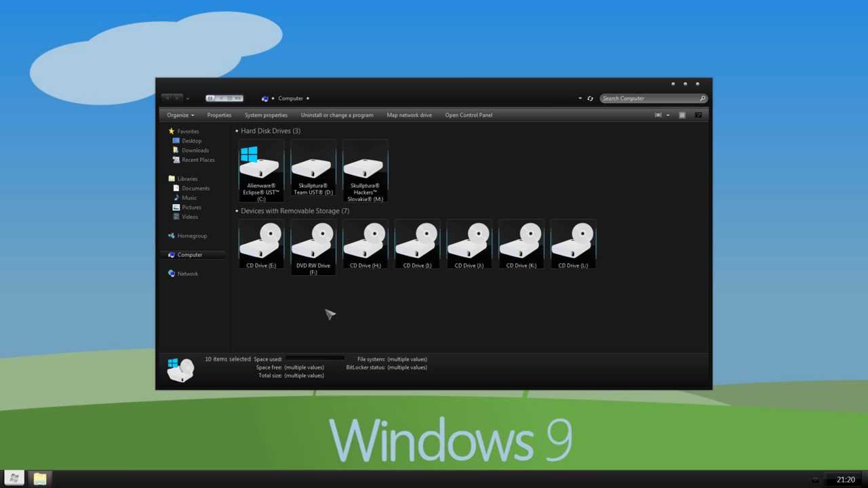
Task: Click the search magnifier icon
Action: pos(703,98)
